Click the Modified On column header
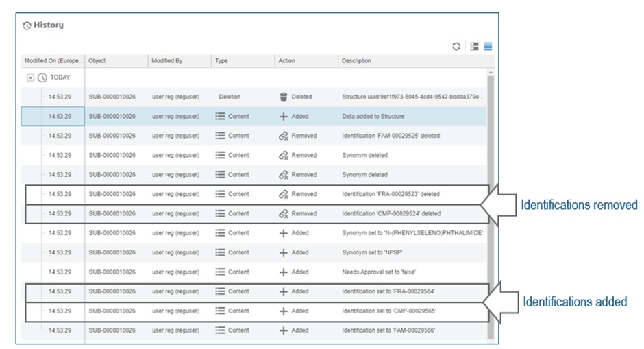This screenshot has width=644, height=349. pyautogui.click(x=53, y=61)
